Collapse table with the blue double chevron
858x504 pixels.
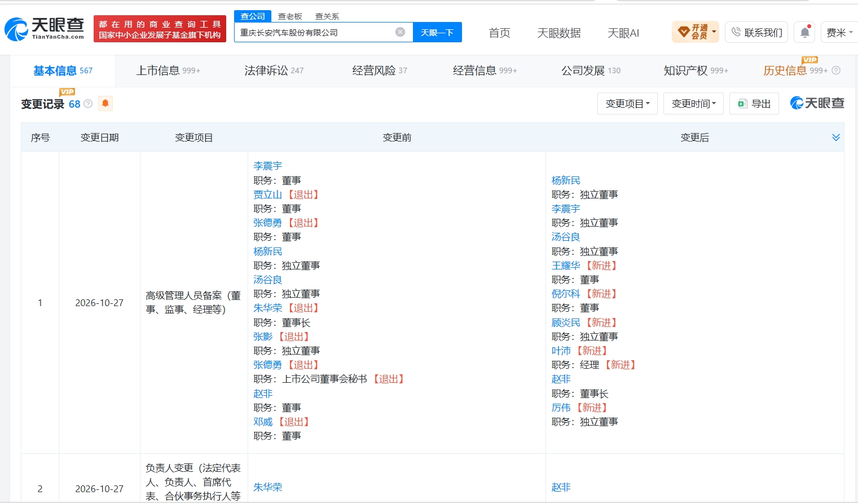tap(835, 138)
